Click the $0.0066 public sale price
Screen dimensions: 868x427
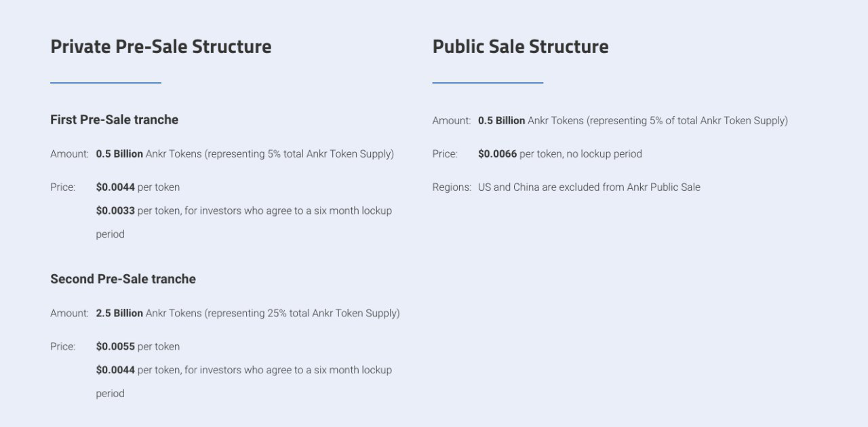point(497,154)
